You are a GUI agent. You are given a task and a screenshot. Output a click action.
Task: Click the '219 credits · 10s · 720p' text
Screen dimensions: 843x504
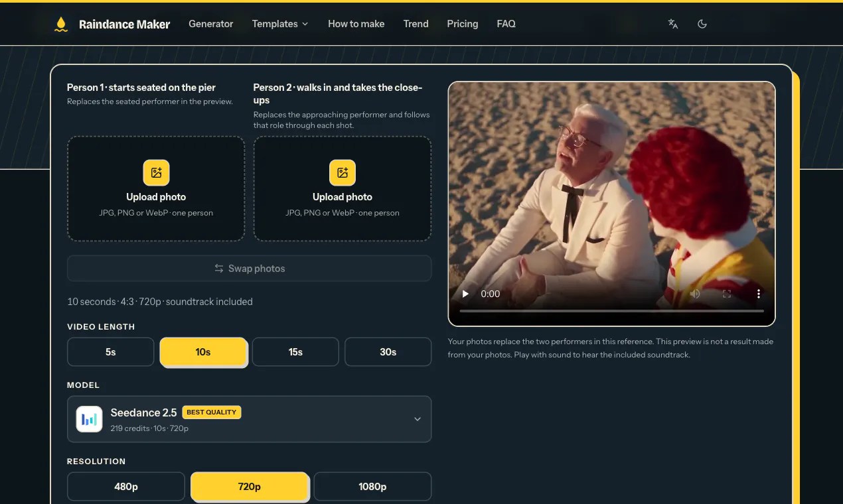(x=149, y=428)
